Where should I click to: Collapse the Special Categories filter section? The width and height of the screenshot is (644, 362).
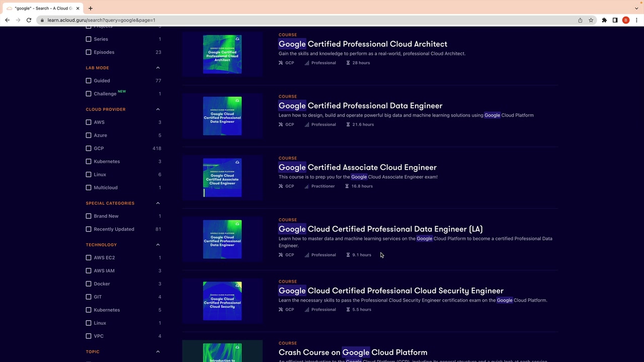pyautogui.click(x=158, y=203)
